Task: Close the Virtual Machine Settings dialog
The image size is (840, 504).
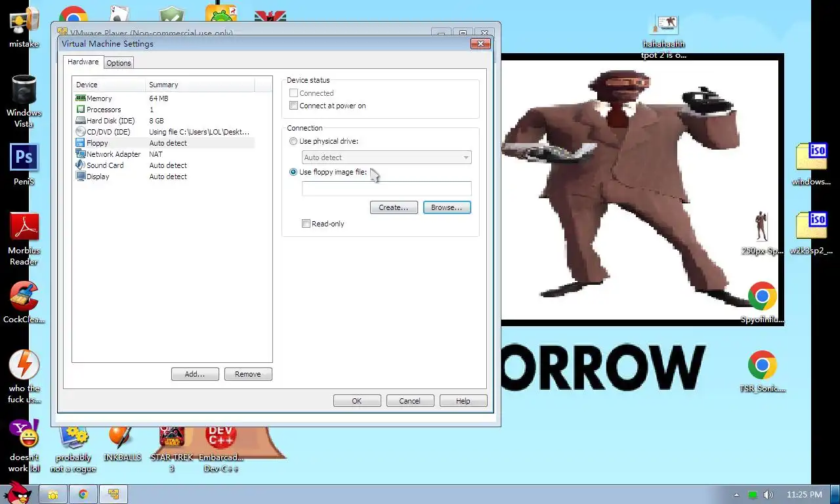Action: (481, 43)
